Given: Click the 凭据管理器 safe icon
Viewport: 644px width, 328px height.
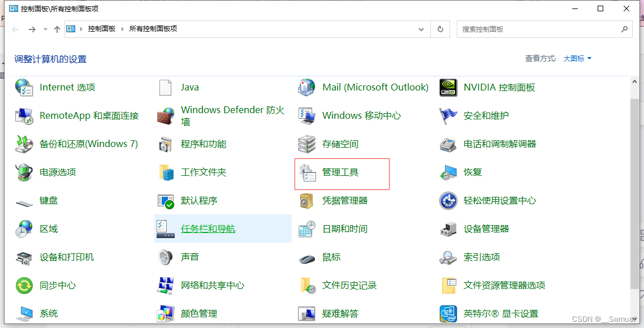Looking at the screenshot, I should click(307, 201).
